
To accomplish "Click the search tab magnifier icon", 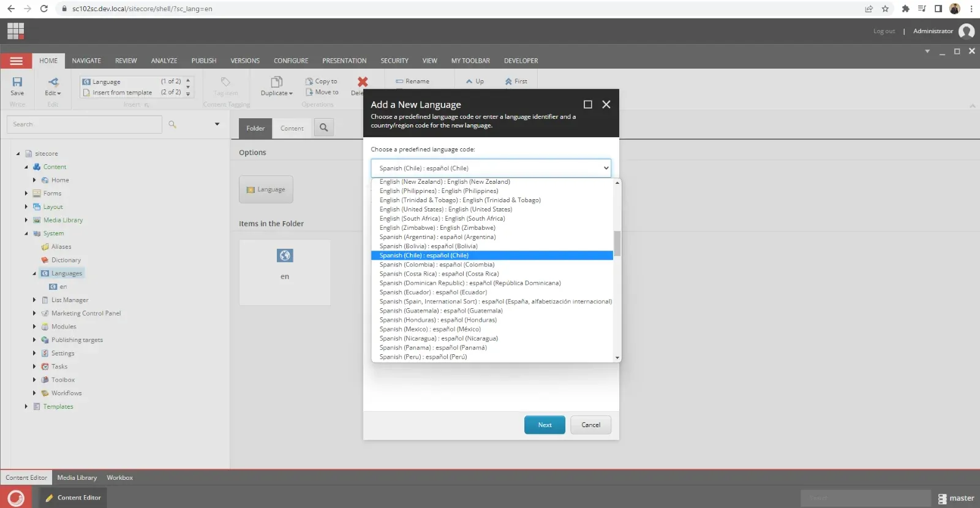I will [x=323, y=127].
